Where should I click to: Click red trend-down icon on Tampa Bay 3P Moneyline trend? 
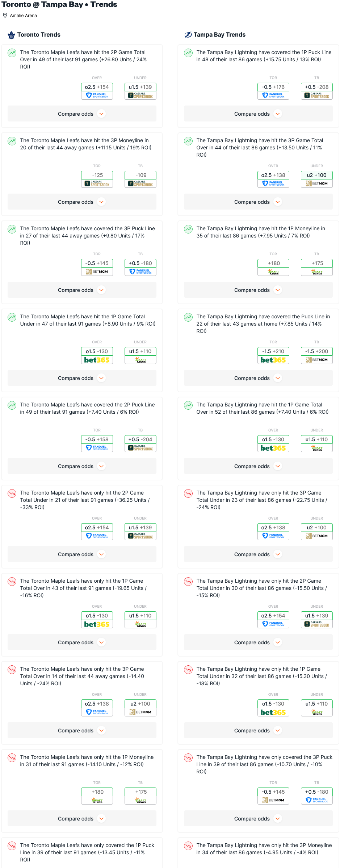click(x=188, y=846)
